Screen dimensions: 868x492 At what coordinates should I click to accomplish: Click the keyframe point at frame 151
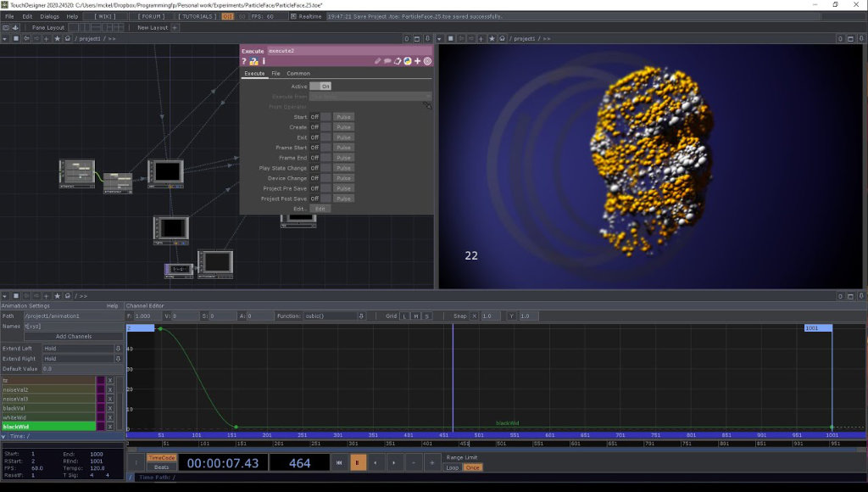[x=236, y=427]
